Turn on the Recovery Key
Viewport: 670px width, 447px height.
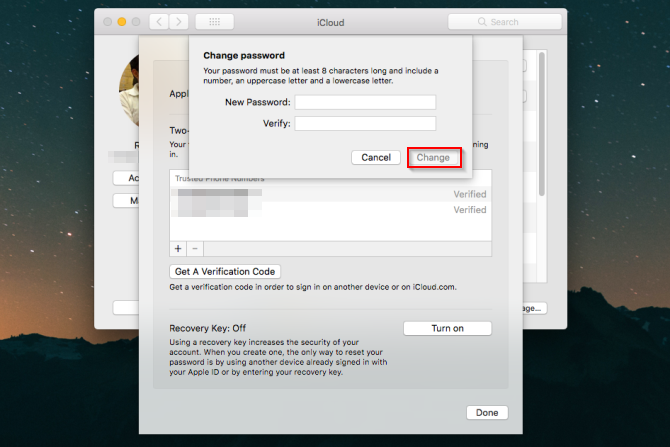click(447, 328)
